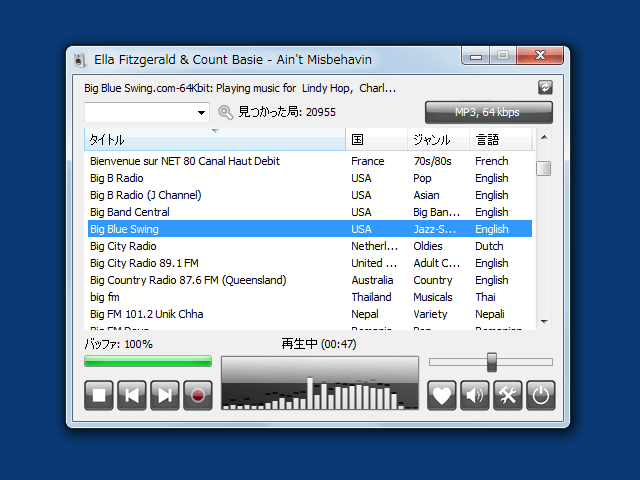Click the French language cell
The image size is (640, 480).
491,161
